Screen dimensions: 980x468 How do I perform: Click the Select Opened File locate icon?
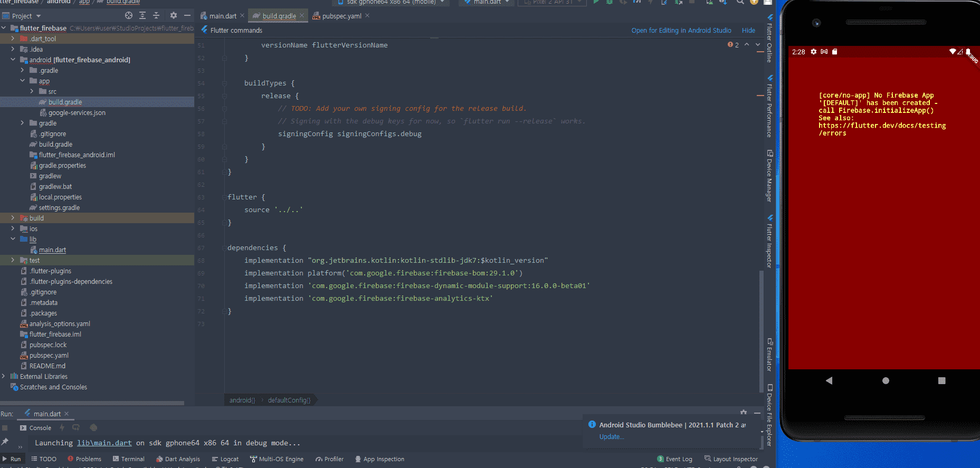point(129,15)
